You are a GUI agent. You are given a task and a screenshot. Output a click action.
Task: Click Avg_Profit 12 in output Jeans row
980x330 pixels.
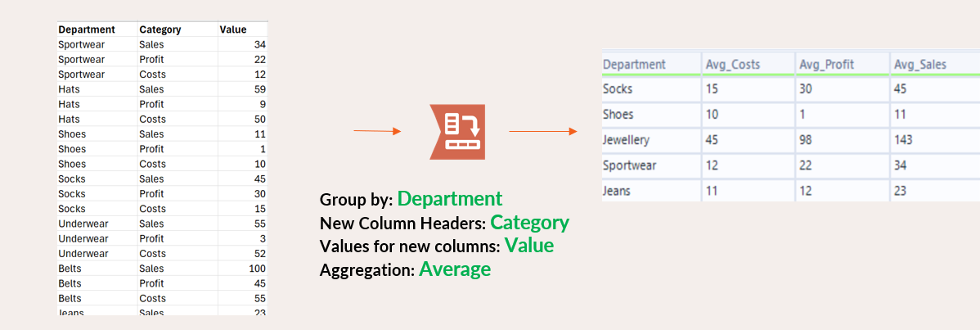pos(805,191)
